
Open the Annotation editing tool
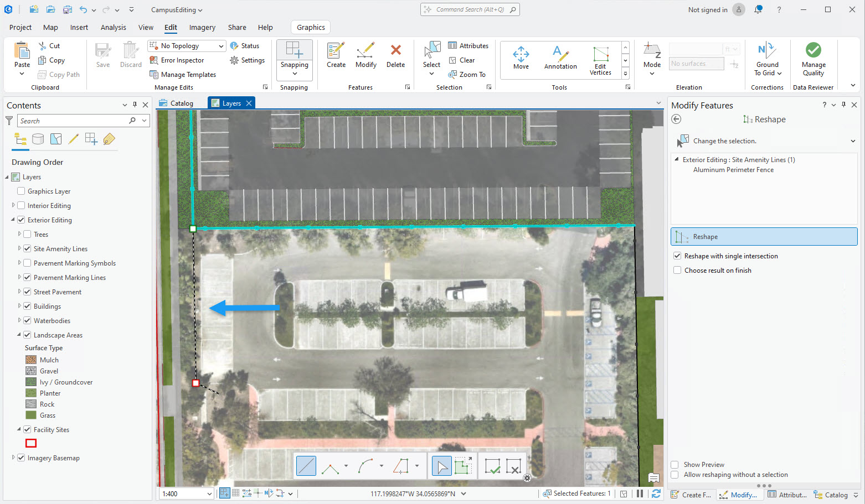(x=560, y=58)
